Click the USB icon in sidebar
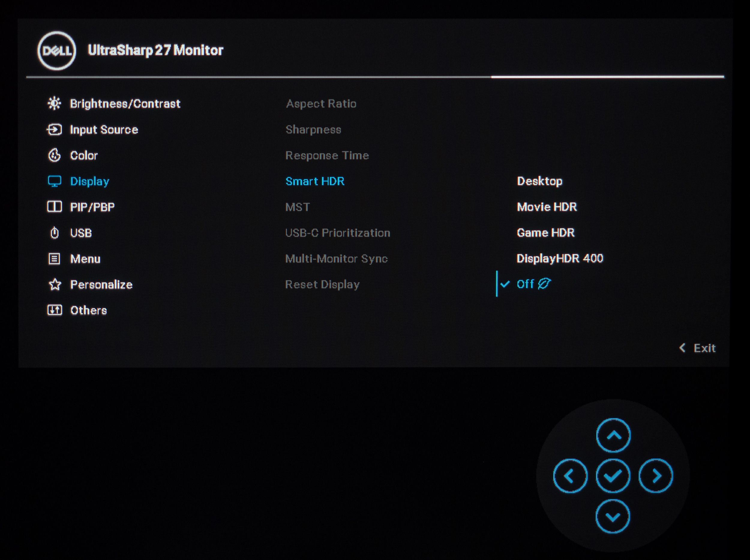The height and width of the screenshot is (560, 750). [54, 233]
